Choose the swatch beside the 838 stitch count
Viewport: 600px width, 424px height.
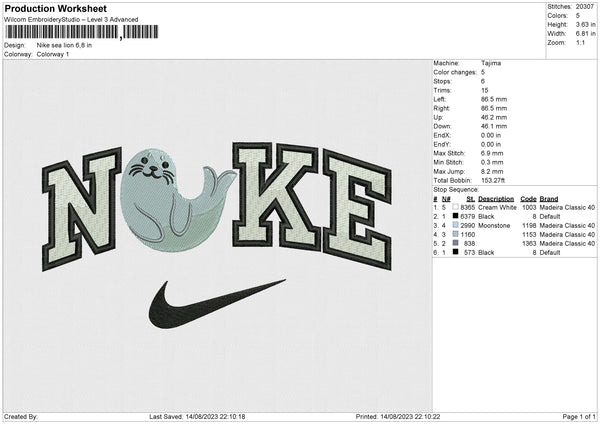(455, 243)
